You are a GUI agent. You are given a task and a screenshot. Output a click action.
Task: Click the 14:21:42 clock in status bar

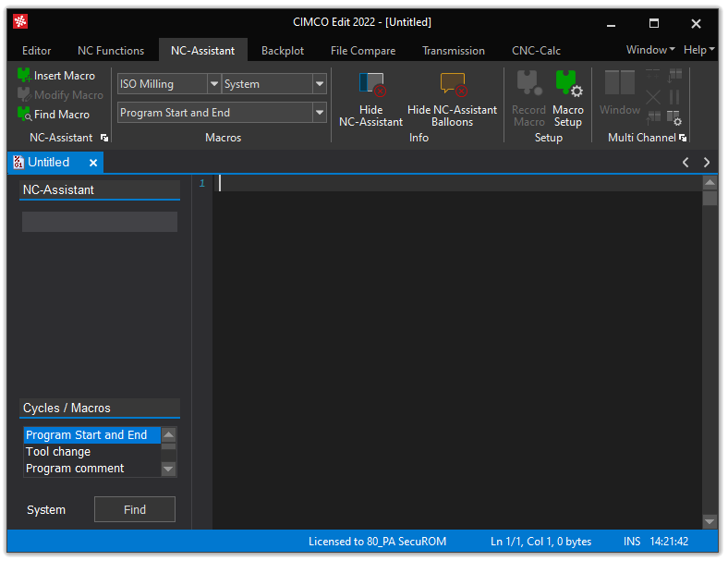[669, 542]
